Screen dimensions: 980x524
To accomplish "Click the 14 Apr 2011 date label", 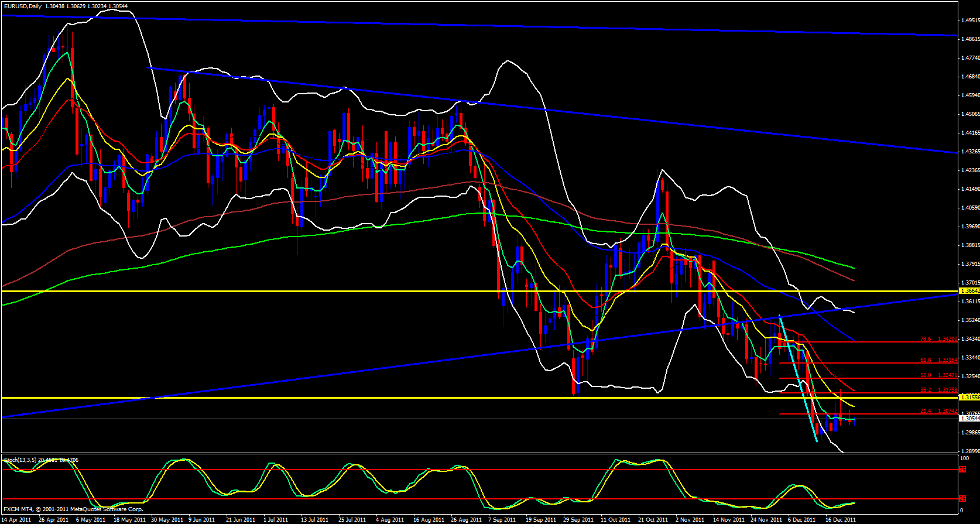I will [17, 519].
